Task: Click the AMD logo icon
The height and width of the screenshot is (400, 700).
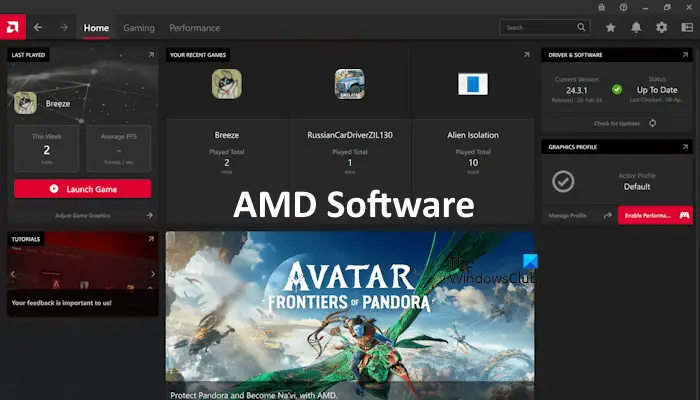Action: click(12, 27)
